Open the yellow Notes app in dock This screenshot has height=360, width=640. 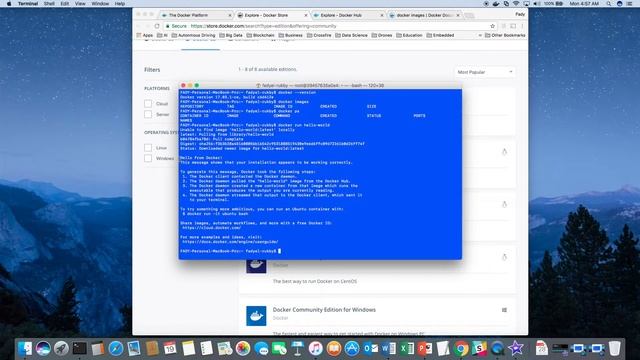click(x=189, y=348)
